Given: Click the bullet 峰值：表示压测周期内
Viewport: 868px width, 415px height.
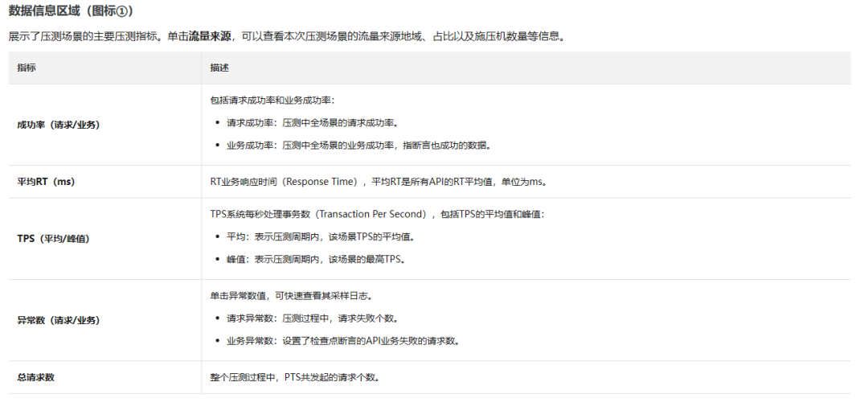Looking at the screenshot, I should (317, 259).
